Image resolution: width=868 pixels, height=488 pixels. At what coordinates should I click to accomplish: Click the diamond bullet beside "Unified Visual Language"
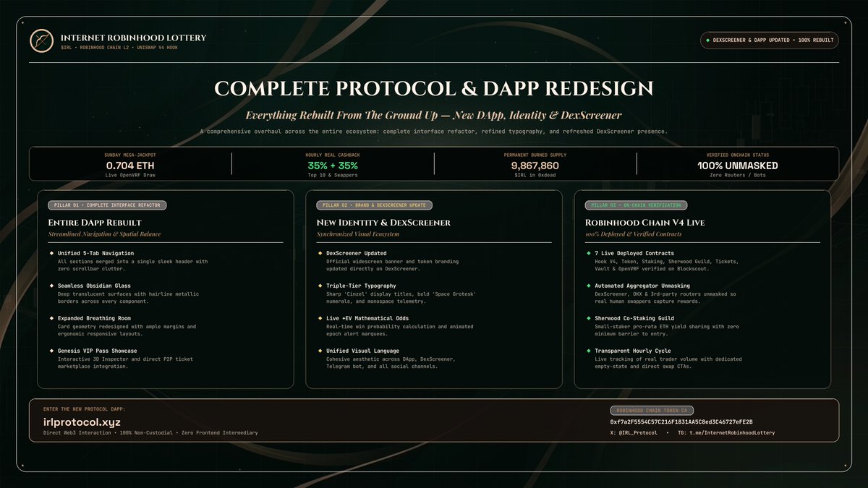320,351
